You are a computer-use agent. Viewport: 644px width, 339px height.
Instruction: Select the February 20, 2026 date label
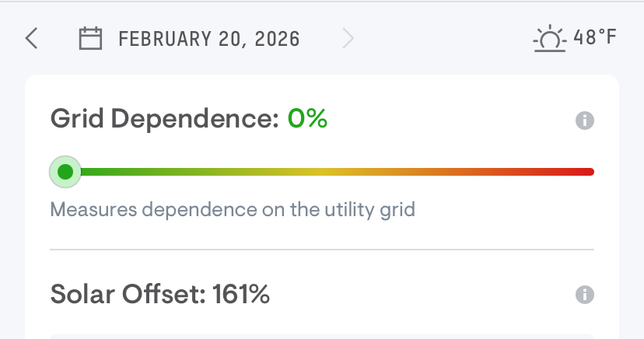[x=208, y=38]
